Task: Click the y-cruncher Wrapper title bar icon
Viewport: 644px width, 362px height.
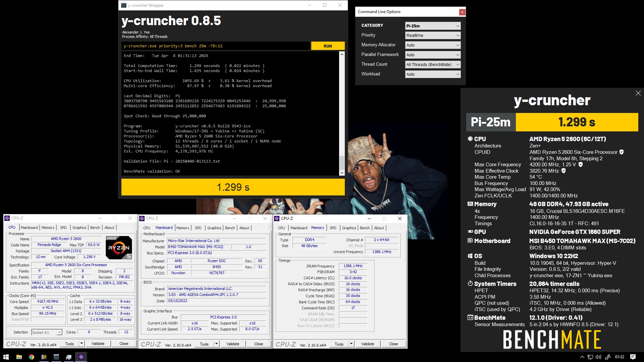Action: pos(124,5)
